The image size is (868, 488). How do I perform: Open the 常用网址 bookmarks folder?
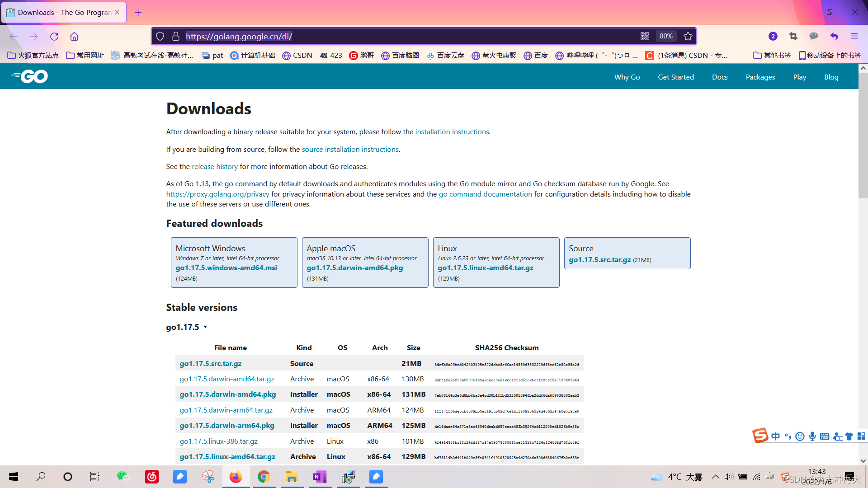(x=85, y=55)
